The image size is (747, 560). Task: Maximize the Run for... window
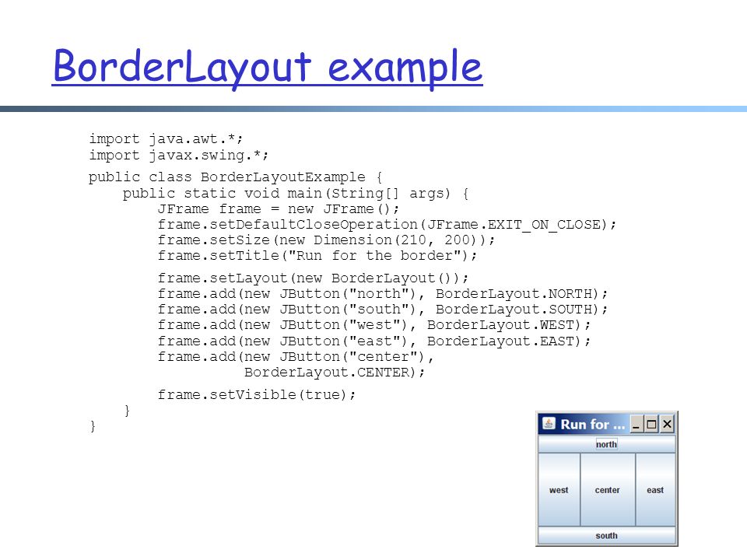pyautogui.click(x=651, y=424)
